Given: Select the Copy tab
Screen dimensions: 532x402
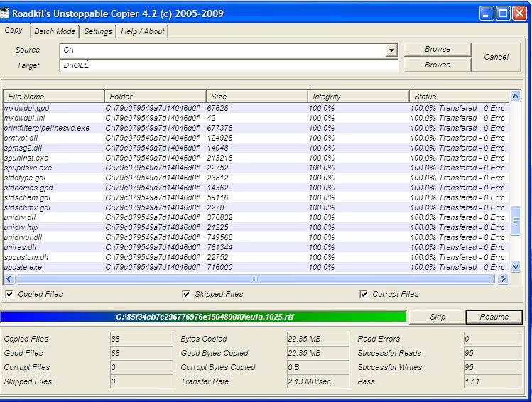Looking at the screenshot, I should click(x=13, y=31).
